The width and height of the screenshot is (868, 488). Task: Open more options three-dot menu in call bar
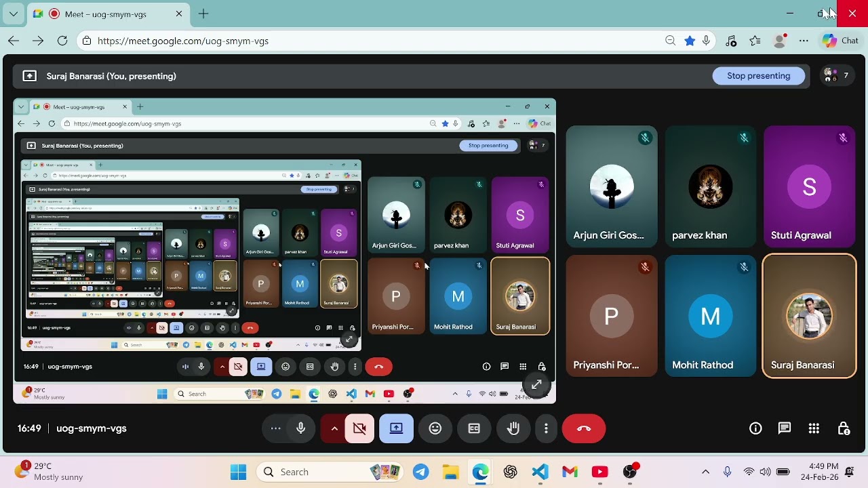click(546, 428)
